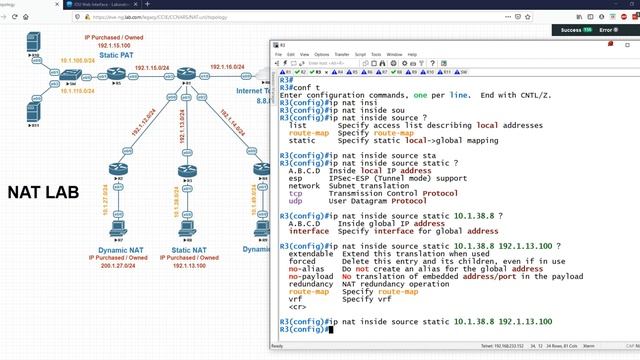
Task: Click the Keymap editor keyboard icon
Action: (x=413, y=64)
